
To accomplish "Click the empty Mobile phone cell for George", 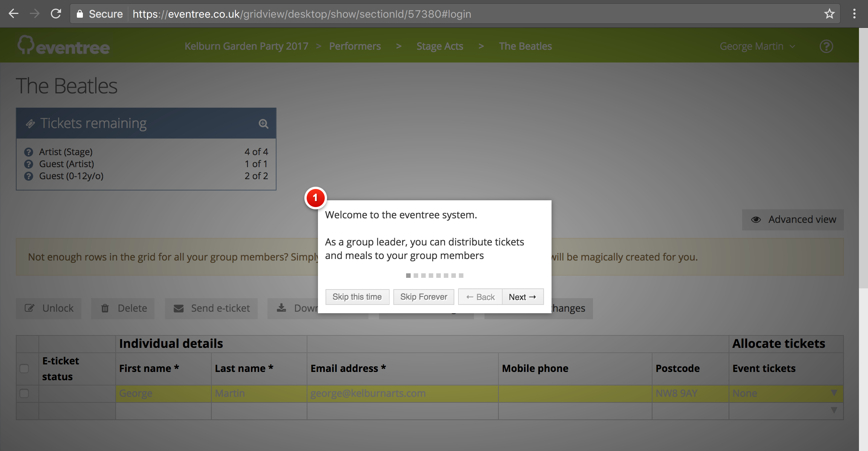I will point(575,393).
